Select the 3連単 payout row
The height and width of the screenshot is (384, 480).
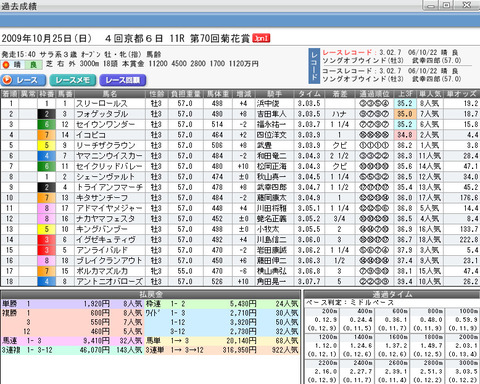tap(222, 350)
